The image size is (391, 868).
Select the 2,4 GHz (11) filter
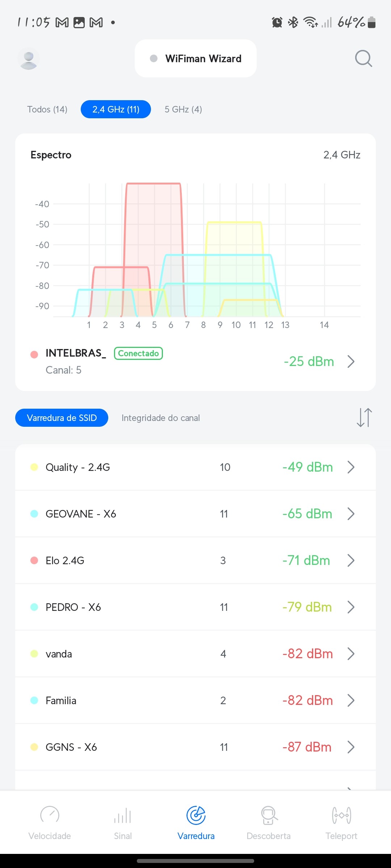coord(116,109)
